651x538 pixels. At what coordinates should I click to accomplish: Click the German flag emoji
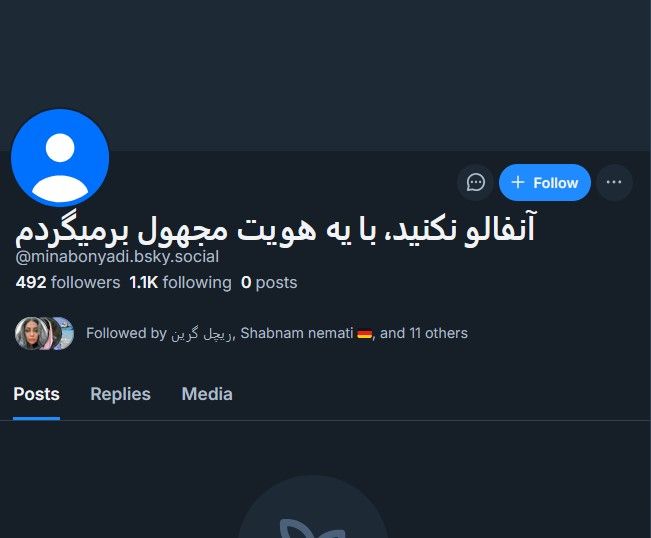365,334
